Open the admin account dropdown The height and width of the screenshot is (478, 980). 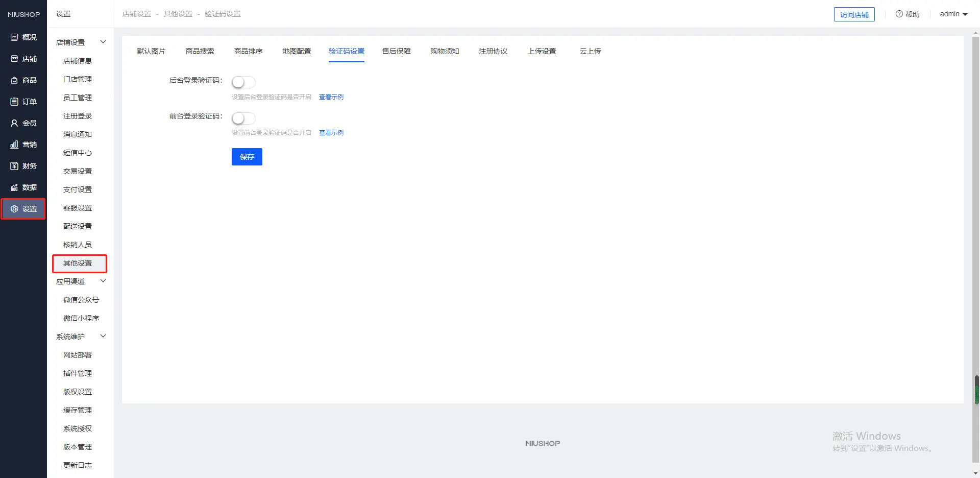[953, 14]
